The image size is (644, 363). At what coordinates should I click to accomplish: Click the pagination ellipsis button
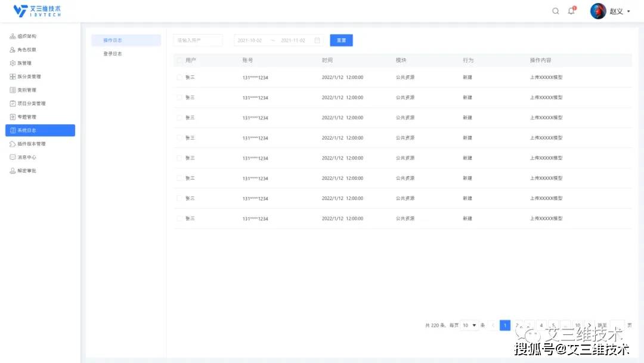coord(565,325)
